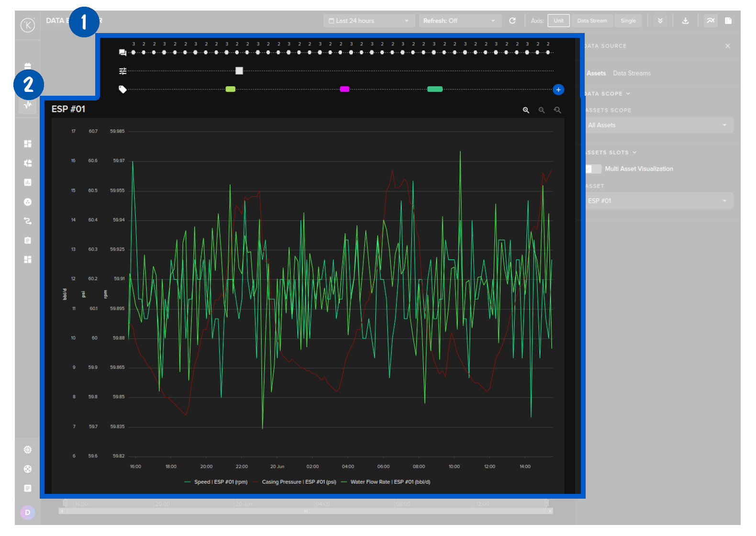The image size is (756, 536).
Task: Select the Assets tab in Data Source
Action: 596,73
